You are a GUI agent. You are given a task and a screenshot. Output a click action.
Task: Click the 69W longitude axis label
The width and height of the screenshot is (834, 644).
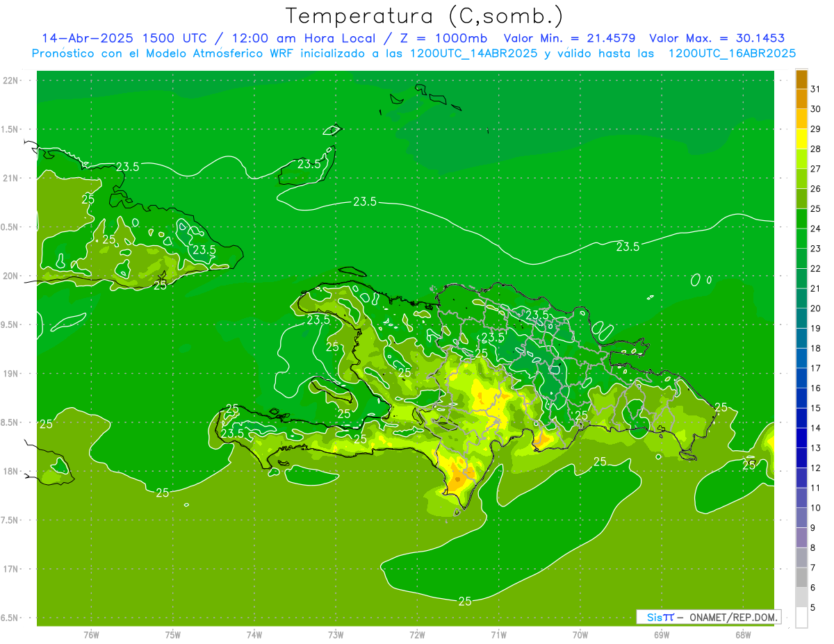tap(662, 635)
